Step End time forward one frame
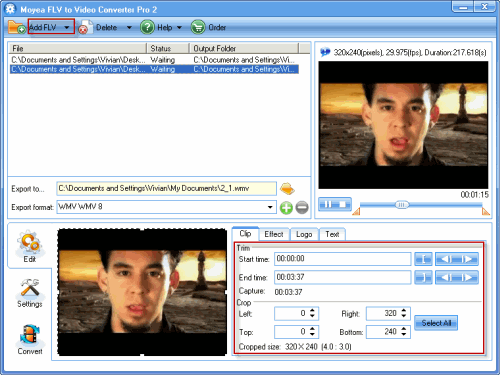The width and height of the screenshot is (500, 375). click(467, 277)
